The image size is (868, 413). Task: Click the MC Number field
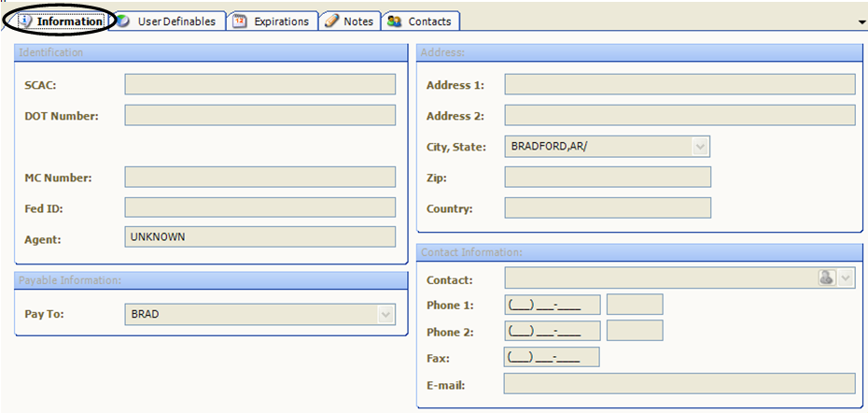pos(260,177)
